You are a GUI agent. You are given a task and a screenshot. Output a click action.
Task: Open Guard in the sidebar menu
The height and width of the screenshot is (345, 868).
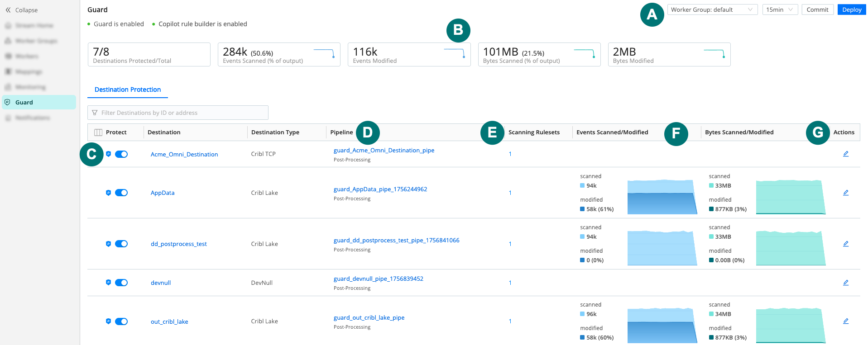point(24,102)
